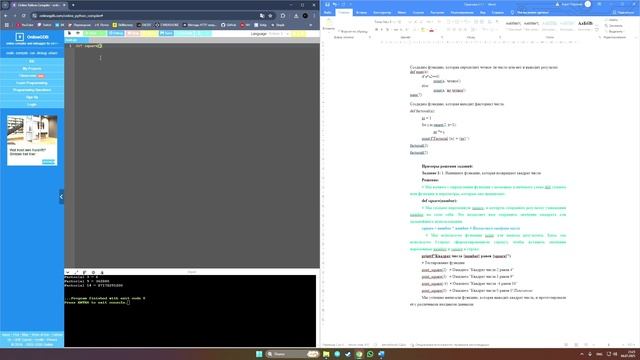
Task: Open Programming Questions in the sidebar
Action: pyautogui.click(x=32, y=90)
